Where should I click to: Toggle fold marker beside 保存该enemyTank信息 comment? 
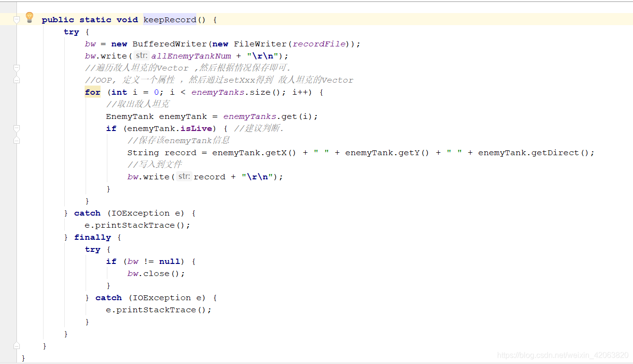tap(16, 140)
